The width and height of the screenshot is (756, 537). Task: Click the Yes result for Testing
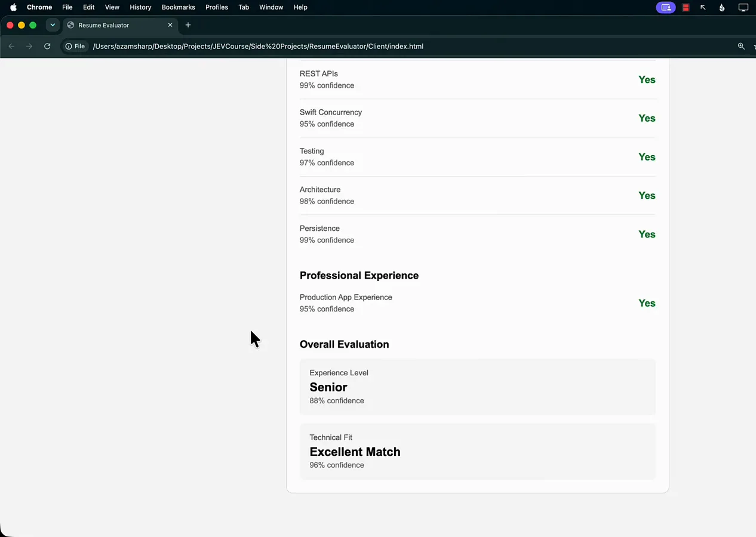tap(647, 157)
